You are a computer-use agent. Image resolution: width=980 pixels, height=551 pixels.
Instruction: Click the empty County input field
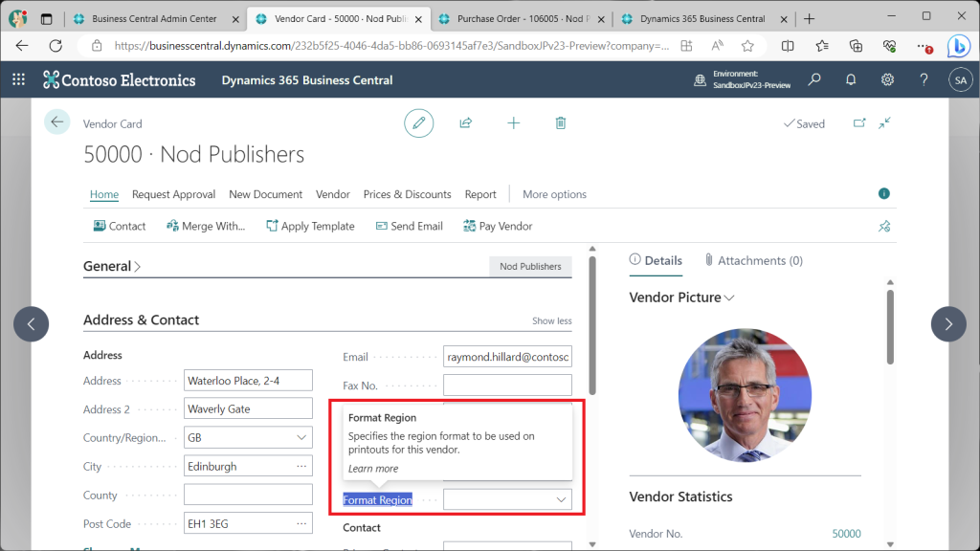pos(248,495)
